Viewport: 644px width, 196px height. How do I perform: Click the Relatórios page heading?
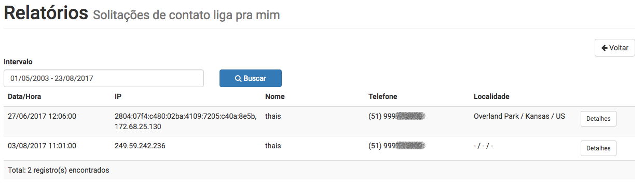pos(46,13)
